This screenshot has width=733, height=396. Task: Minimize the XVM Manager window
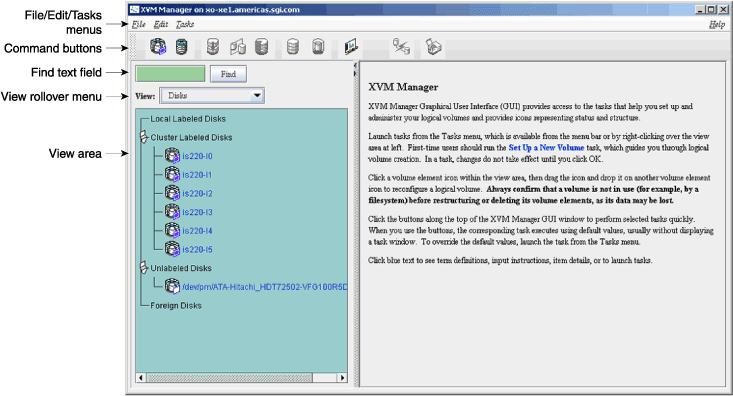click(700, 9)
